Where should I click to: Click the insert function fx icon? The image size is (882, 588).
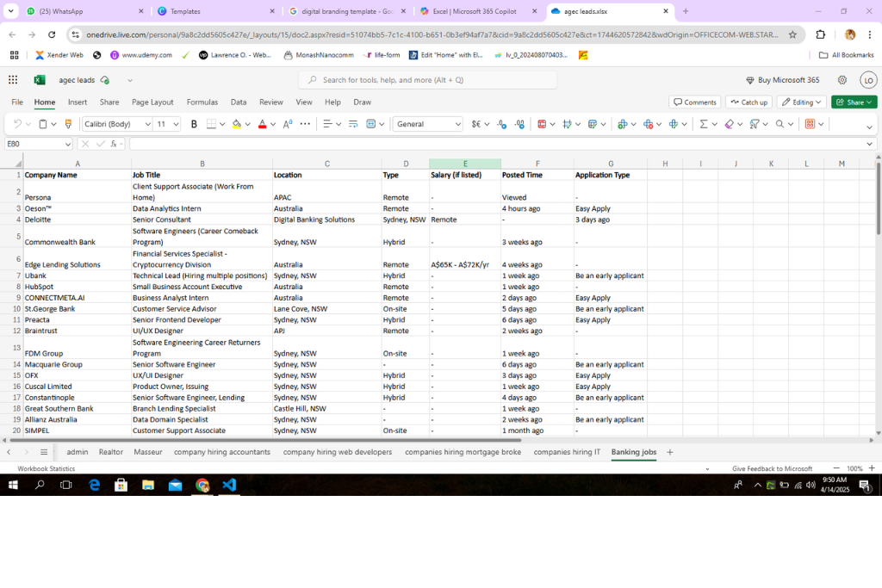point(114,144)
